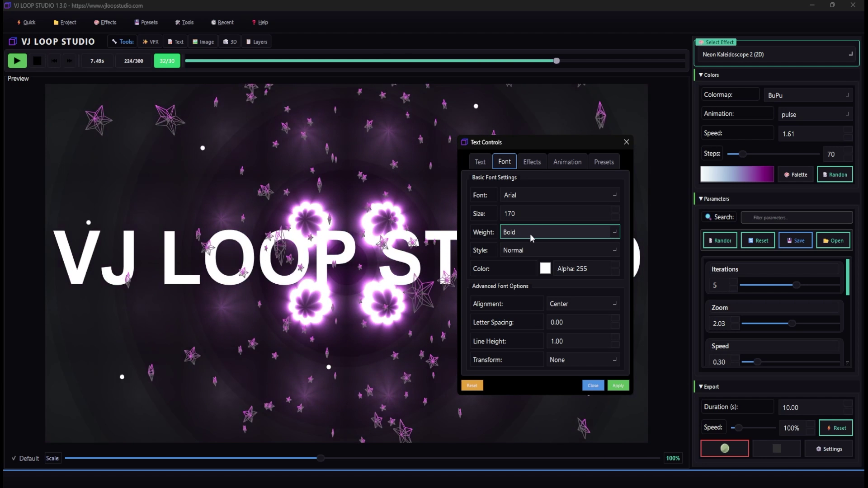Click the Stop playback button

click(37, 61)
